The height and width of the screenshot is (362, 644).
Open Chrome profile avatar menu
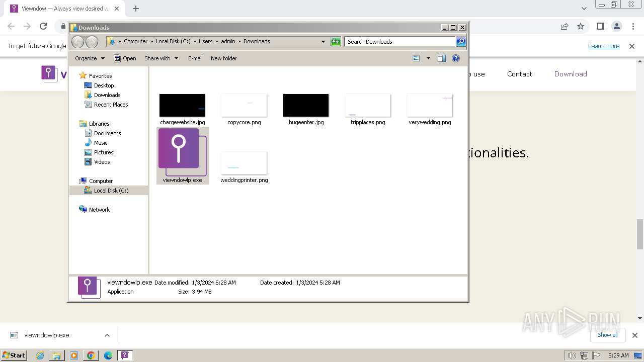tap(616, 26)
